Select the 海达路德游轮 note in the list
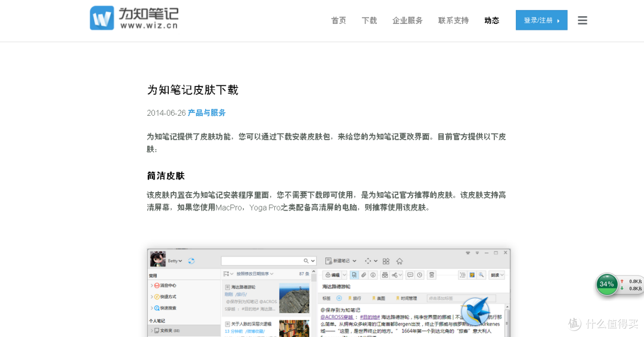The image size is (644, 337). pyautogui.click(x=266, y=298)
